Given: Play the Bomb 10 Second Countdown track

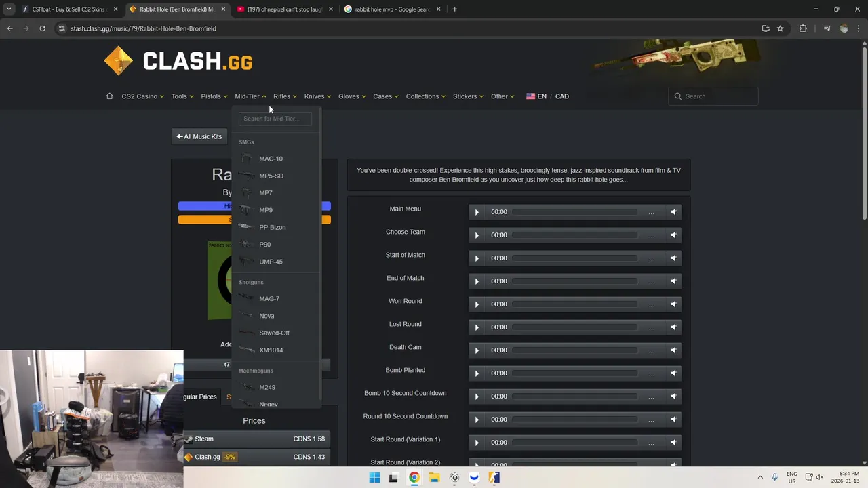Looking at the screenshot, I should (477, 396).
